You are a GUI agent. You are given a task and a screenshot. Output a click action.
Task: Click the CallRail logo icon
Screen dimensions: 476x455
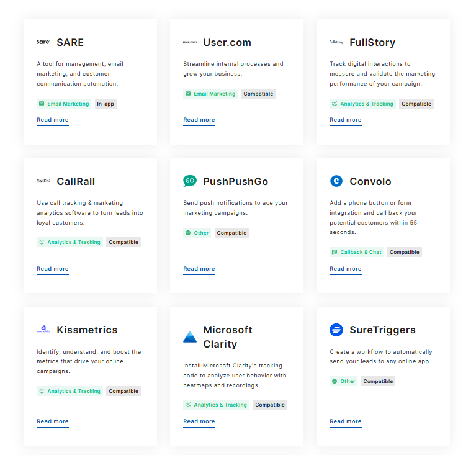(43, 181)
